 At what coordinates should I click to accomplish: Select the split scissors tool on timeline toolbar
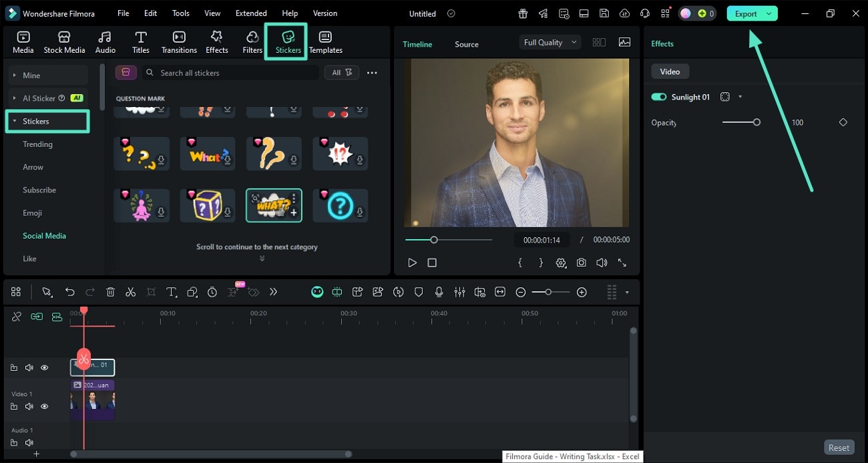click(x=131, y=292)
